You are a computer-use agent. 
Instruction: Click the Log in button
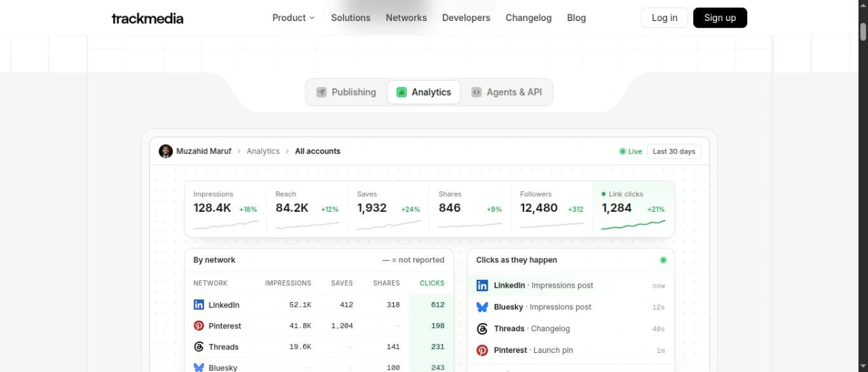(665, 18)
